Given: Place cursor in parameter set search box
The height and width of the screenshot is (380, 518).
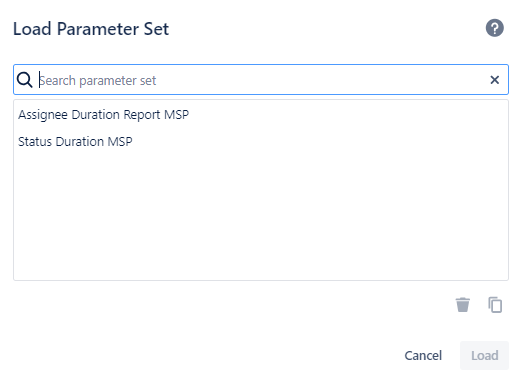Looking at the screenshot, I should click(x=261, y=80).
